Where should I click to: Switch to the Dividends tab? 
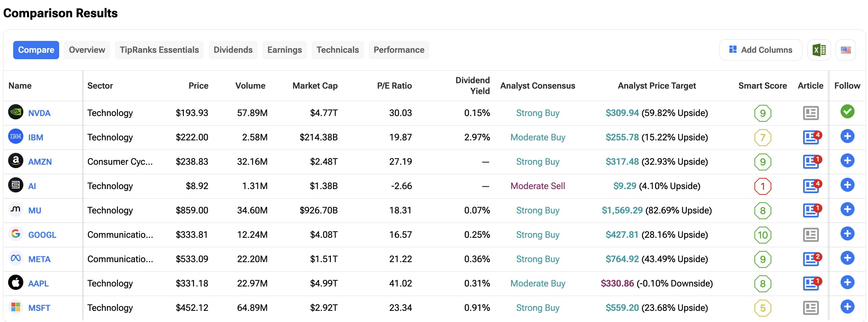coord(233,50)
